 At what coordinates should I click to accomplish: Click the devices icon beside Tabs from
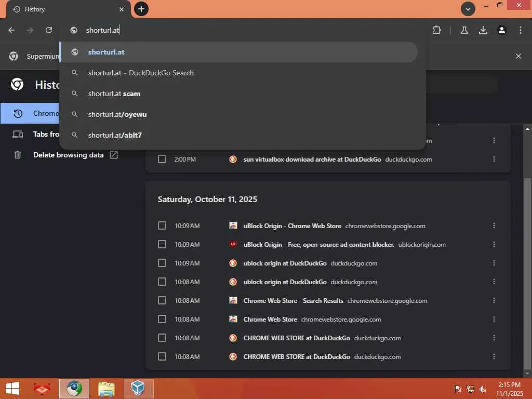tap(18, 135)
